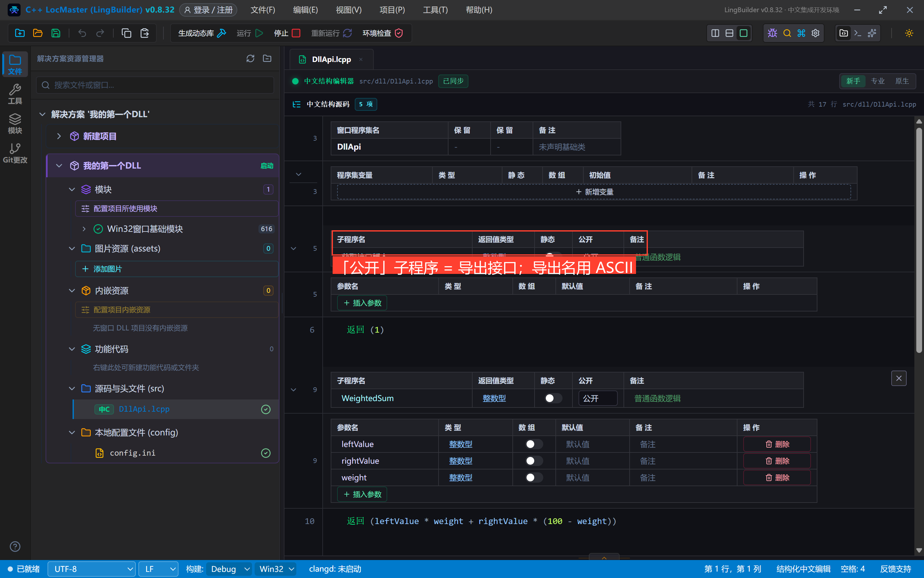Toggle the 数组 switch for rightValue
The image size is (924, 578).
coord(534,461)
